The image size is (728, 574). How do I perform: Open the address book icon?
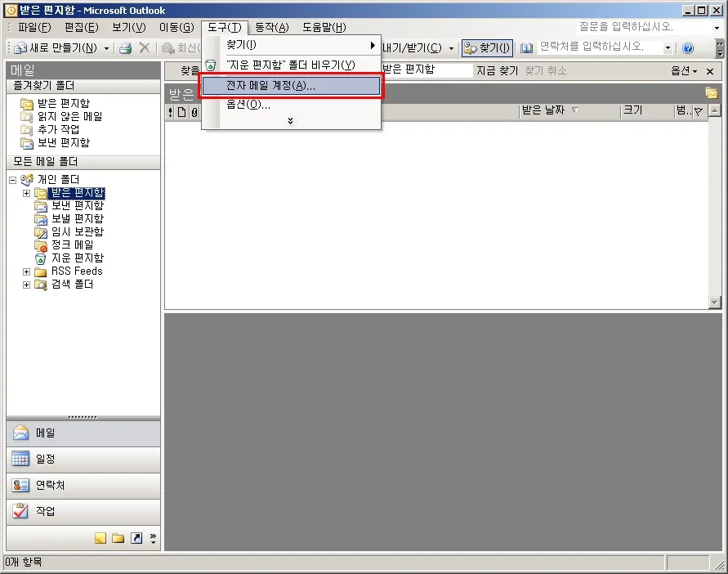coord(526,48)
